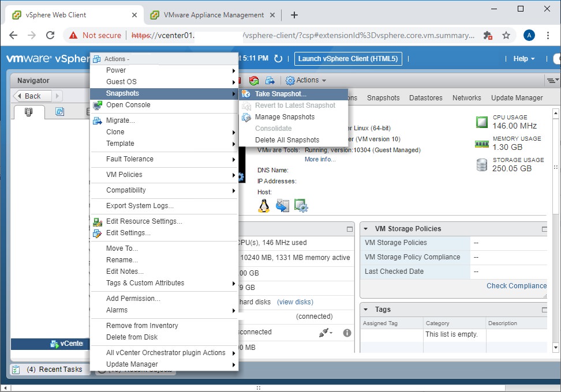The height and width of the screenshot is (392, 561).
Task: Open the Help dropdown
Action: pos(524,59)
